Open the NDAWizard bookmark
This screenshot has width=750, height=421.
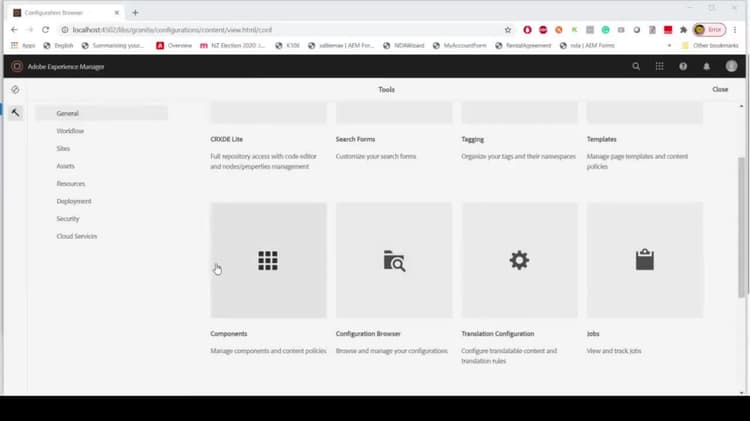click(x=404, y=45)
